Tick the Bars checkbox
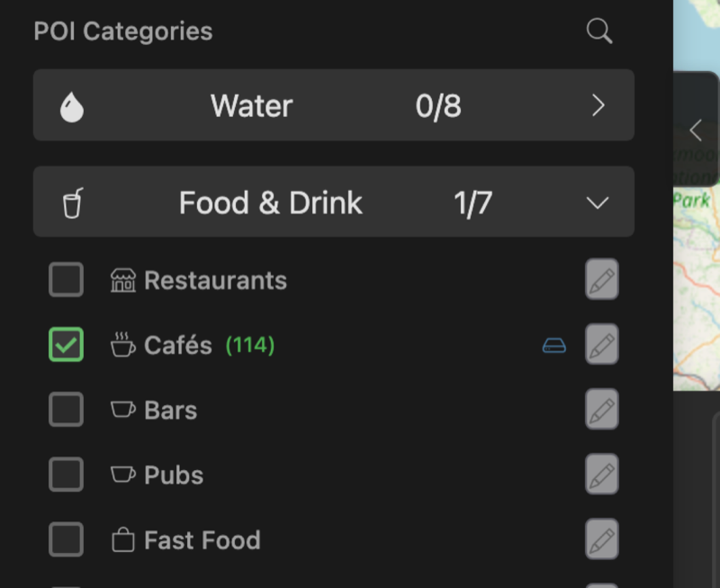This screenshot has height=588, width=720. tap(66, 410)
